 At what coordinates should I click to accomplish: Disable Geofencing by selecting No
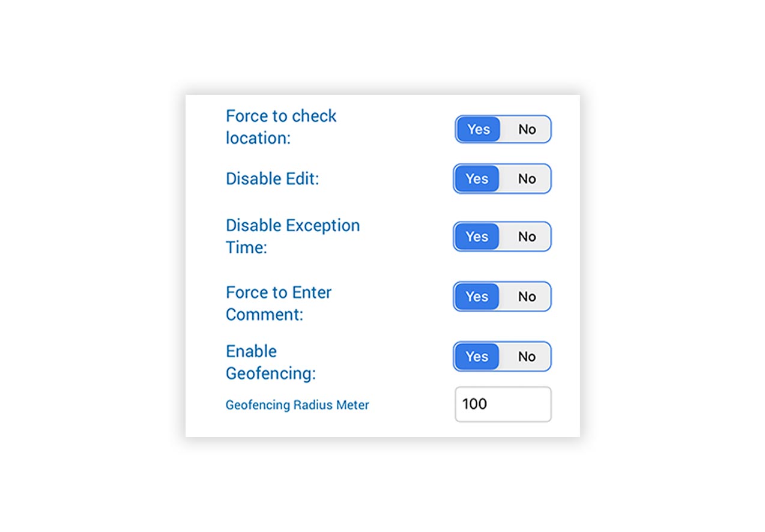tap(527, 356)
